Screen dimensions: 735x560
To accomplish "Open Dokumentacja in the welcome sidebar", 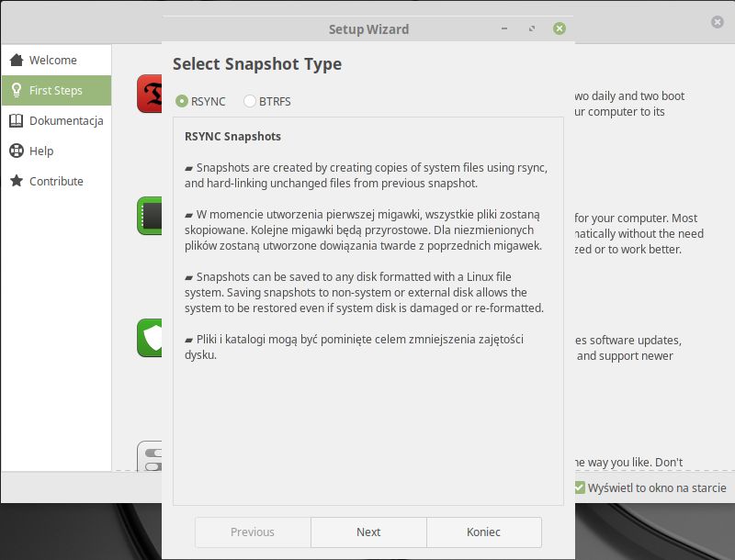I will pyautogui.click(x=56, y=121).
